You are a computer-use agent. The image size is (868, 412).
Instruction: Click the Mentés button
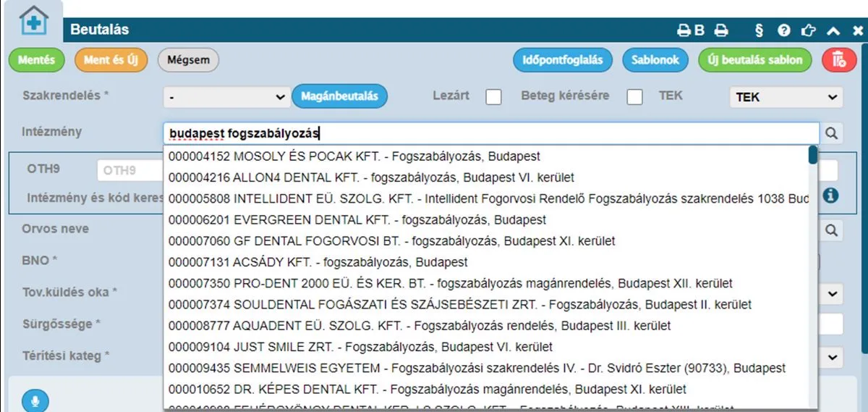click(36, 60)
